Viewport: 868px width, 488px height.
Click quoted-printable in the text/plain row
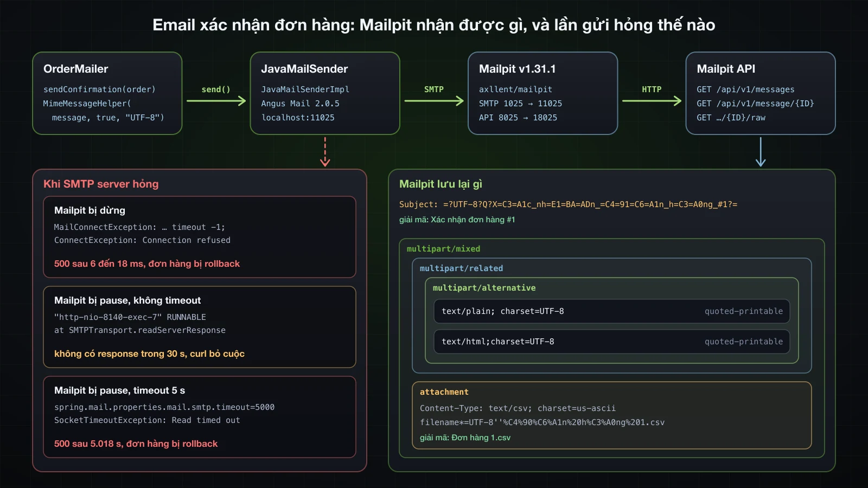[x=744, y=311]
